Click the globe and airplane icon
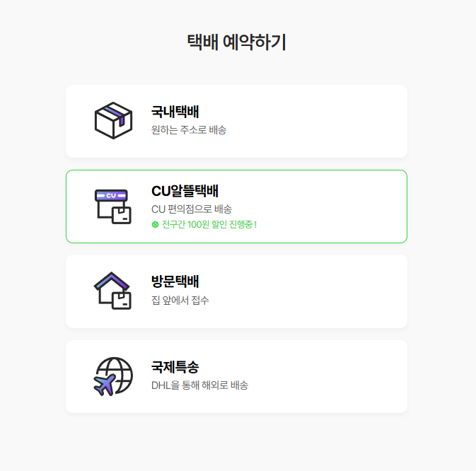The width and height of the screenshot is (476, 471). coord(113,376)
